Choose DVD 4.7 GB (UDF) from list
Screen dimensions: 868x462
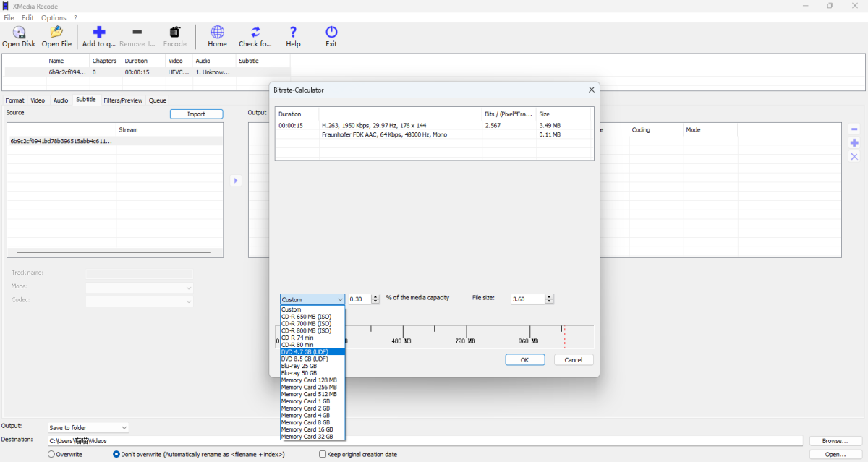pyautogui.click(x=305, y=351)
